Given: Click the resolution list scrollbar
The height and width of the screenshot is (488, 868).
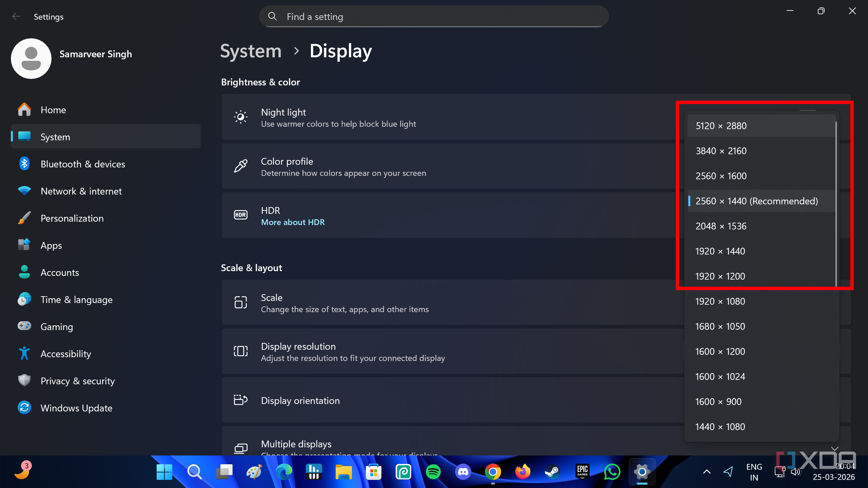Looking at the screenshot, I should [x=836, y=203].
